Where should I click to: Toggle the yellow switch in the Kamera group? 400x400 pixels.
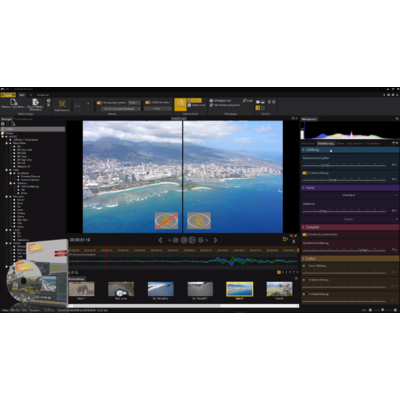click(99, 103)
